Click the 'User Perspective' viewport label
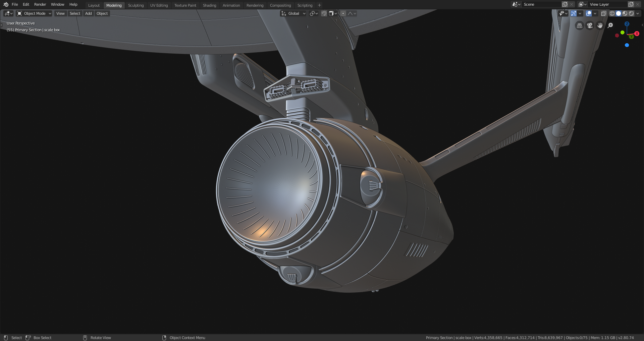The width and height of the screenshot is (644, 341). (21, 23)
